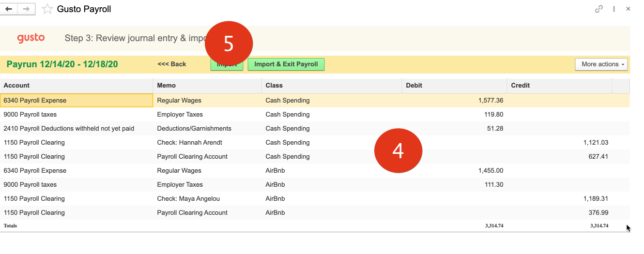Click the Credit column header
The height and width of the screenshot is (254, 644).
(x=560, y=85)
